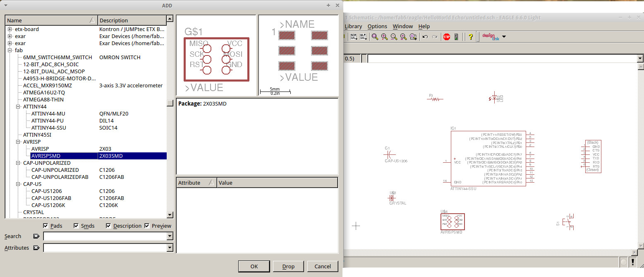Click in the Attributes input field

coord(105,248)
